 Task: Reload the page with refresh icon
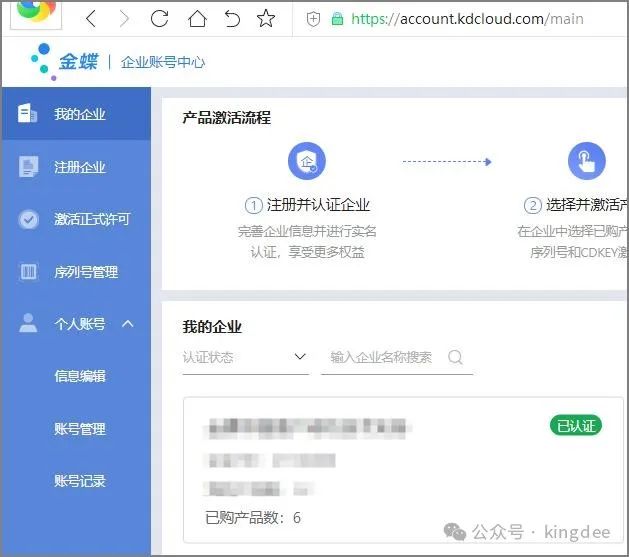pyautogui.click(x=158, y=19)
